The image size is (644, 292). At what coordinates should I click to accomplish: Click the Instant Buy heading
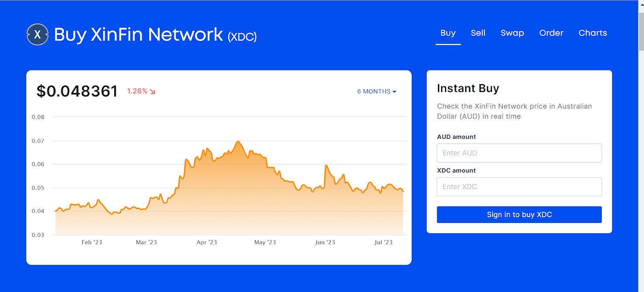[468, 88]
